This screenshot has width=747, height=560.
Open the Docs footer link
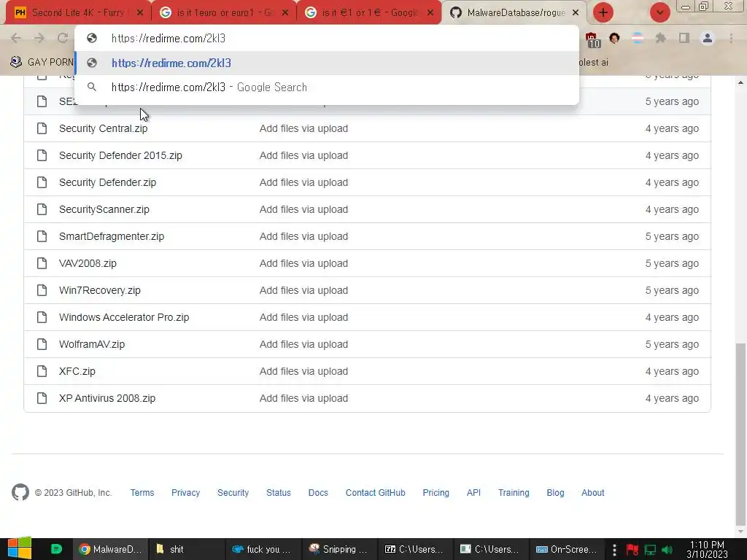coord(318,493)
